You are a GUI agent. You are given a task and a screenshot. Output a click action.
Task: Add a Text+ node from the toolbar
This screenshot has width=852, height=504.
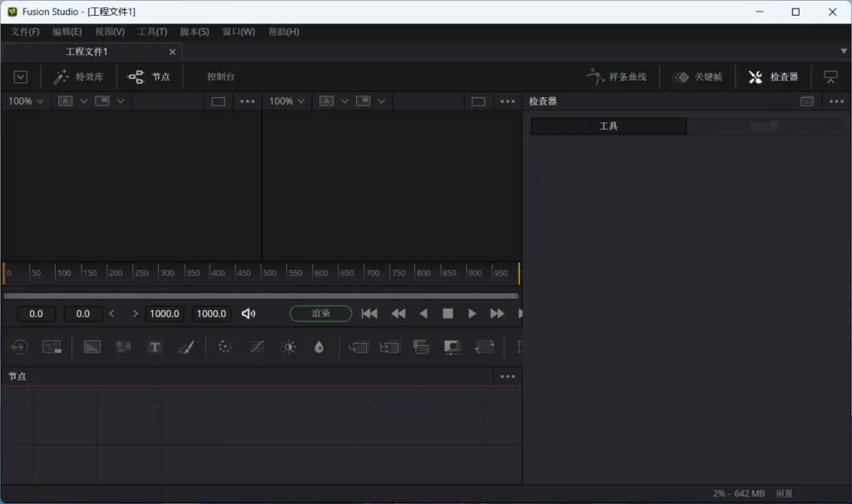coord(155,347)
